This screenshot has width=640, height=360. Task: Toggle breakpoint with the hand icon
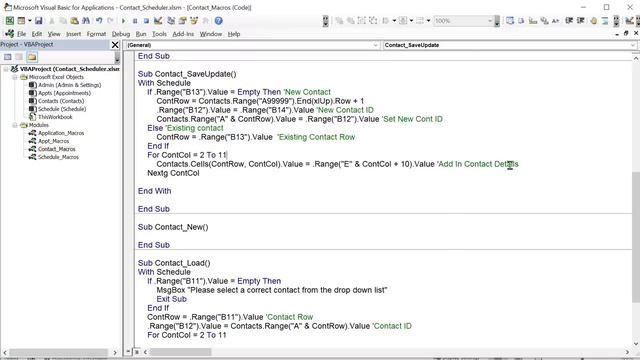click(x=593, y=21)
